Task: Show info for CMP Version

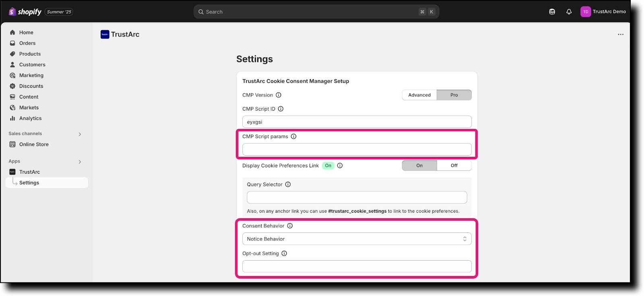Action: (x=279, y=95)
